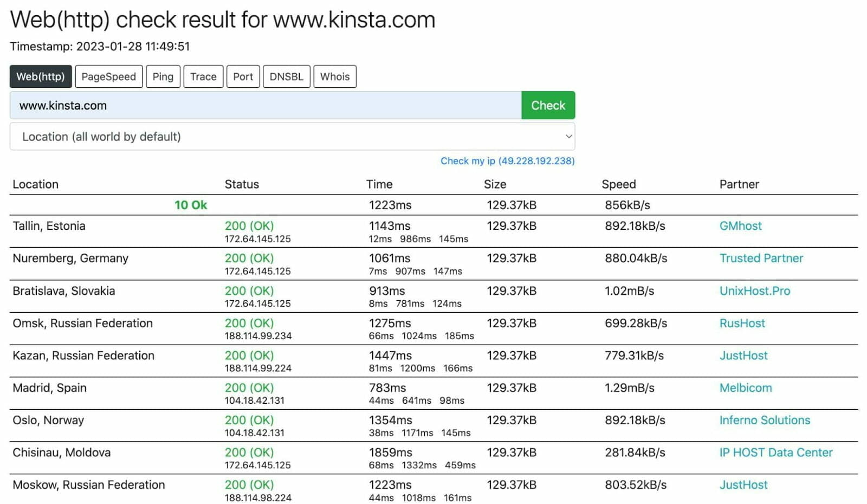Click the 281.84kB/s speed value
Image resolution: width=867 pixels, height=504 pixels.
(635, 453)
